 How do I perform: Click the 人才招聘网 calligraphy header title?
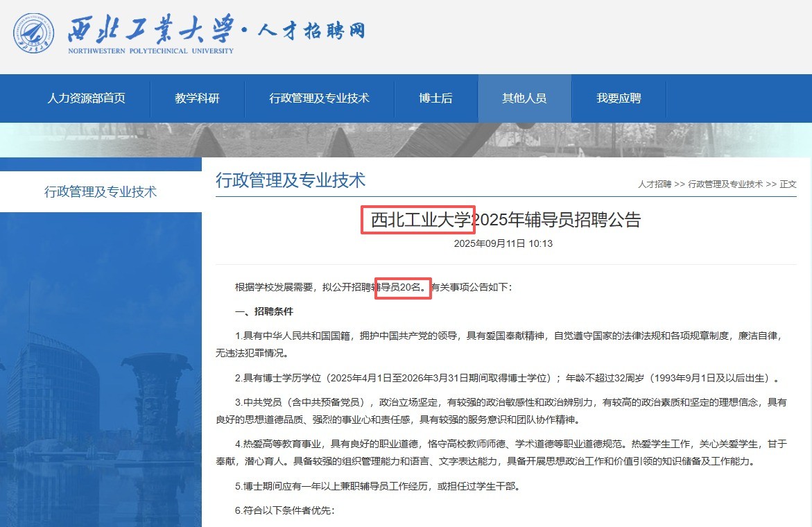(x=311, y=31)
